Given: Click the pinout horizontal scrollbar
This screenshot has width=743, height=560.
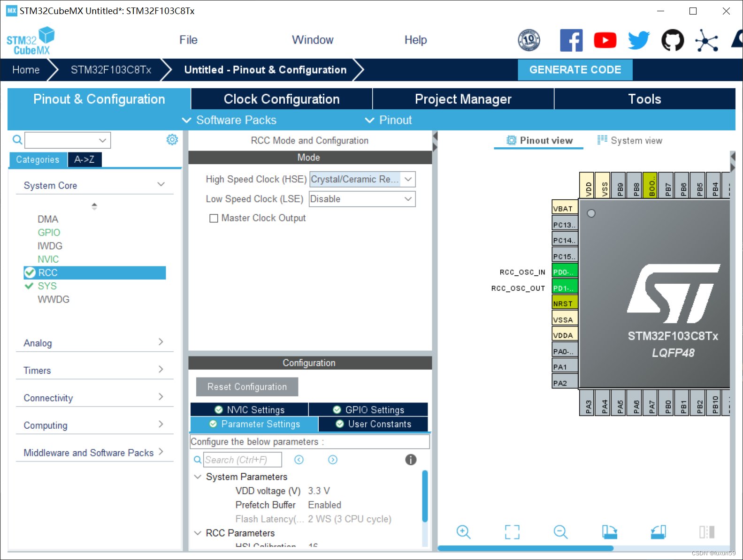Looking at the screenshot, I should [525, 548].
